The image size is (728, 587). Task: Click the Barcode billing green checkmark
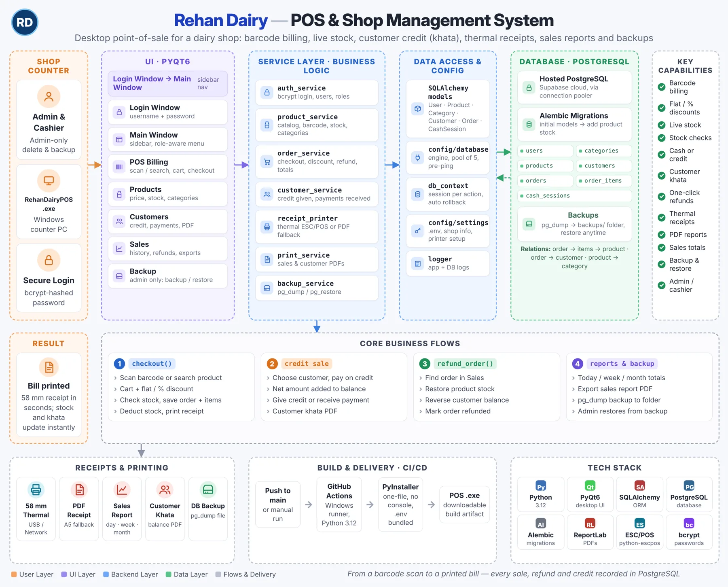[x=662, y=87]
